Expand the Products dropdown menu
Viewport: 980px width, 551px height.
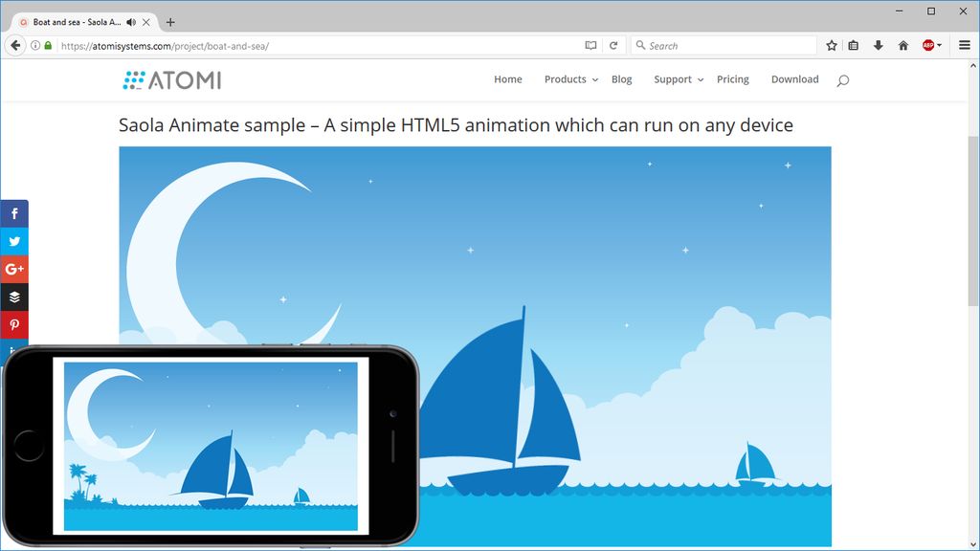point(569,79)
